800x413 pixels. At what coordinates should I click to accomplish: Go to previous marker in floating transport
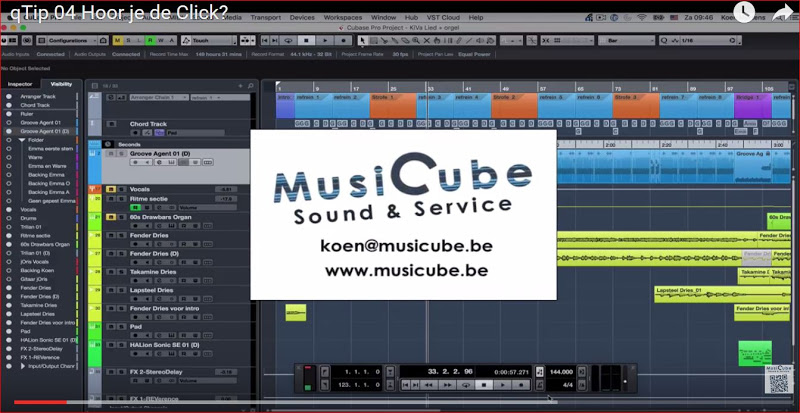click(406, 385)
